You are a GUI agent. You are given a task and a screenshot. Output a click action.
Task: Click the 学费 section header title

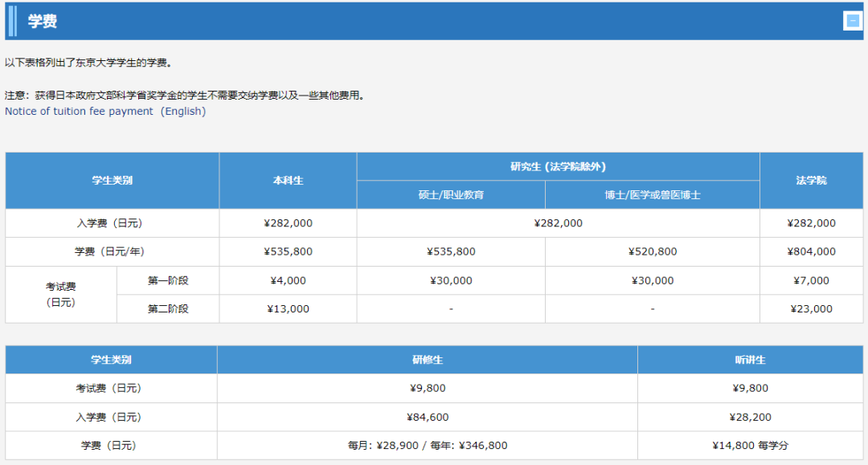[43, 21]
